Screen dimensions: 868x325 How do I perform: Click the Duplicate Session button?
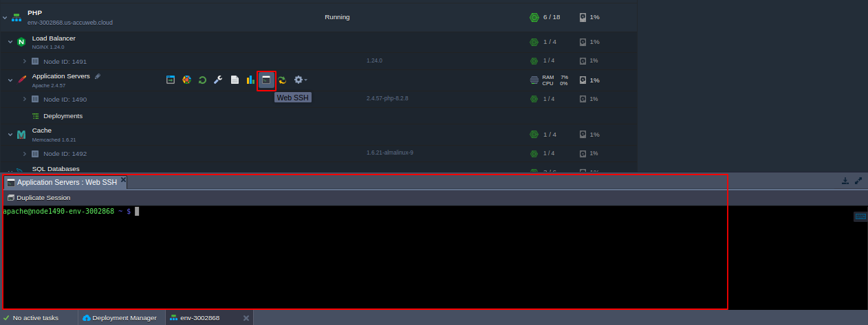coord(39,198)
